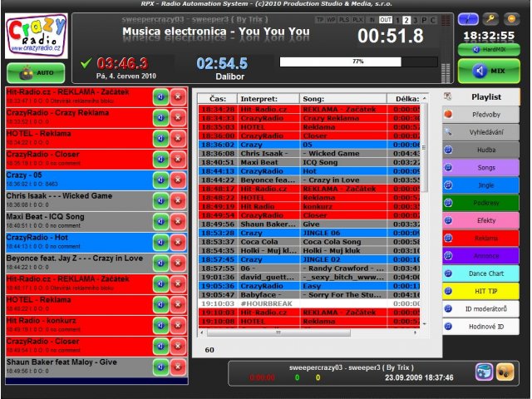Delete Shaun Baker Give from queue
The height and width of the screenshot is (399, 532).
click(178, 368)
